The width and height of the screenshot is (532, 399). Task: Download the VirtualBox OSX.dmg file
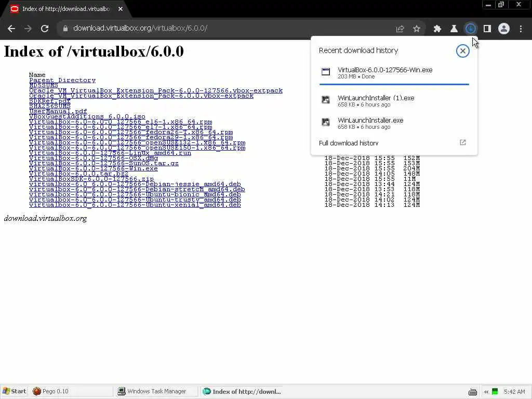pyautogui.click(x=94, y=158)
